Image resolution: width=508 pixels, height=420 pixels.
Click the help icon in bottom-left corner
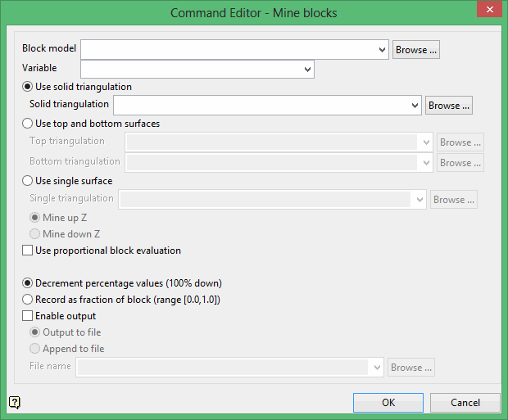(x=15, y=402)
